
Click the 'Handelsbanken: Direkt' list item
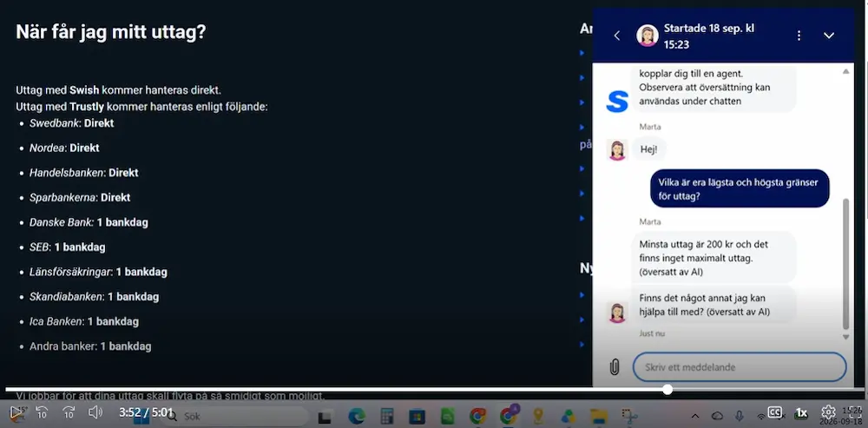pos(83,173)
